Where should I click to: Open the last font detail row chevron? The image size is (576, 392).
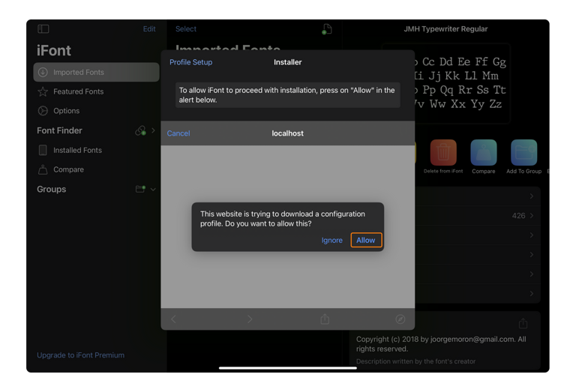click(x=532, y=293)
